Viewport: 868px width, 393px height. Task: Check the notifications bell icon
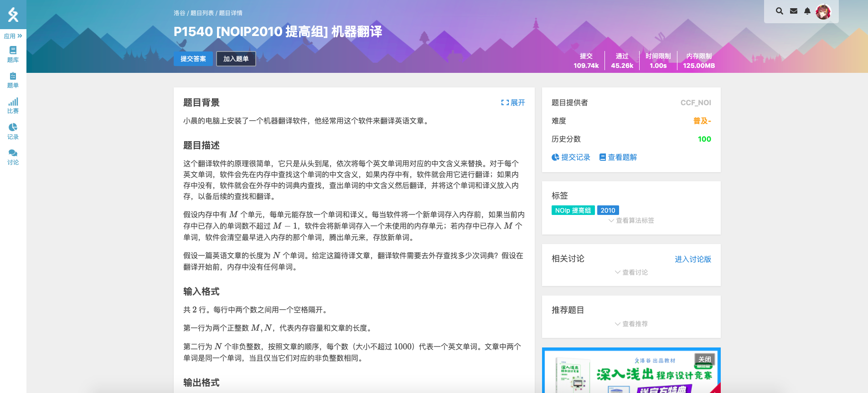pyautogui.click(x=807, y=11)
